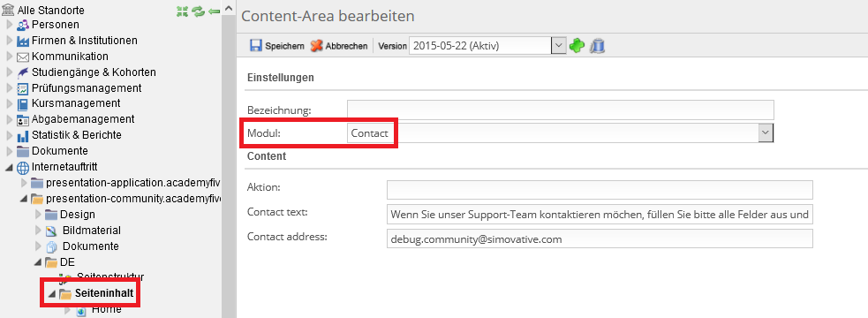868x318 pixels.
Task: Collapse the Internetauftritt node
Action: pos(10,167)
